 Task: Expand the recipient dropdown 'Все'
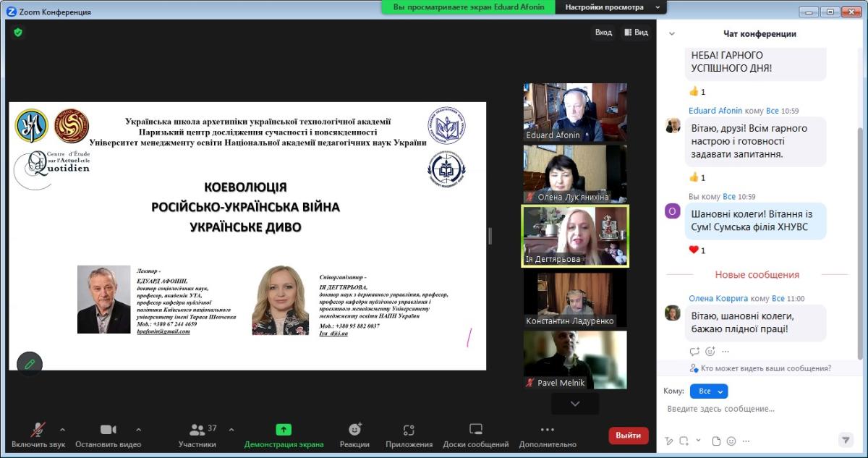pyautogui.click(x=708, y=391)
